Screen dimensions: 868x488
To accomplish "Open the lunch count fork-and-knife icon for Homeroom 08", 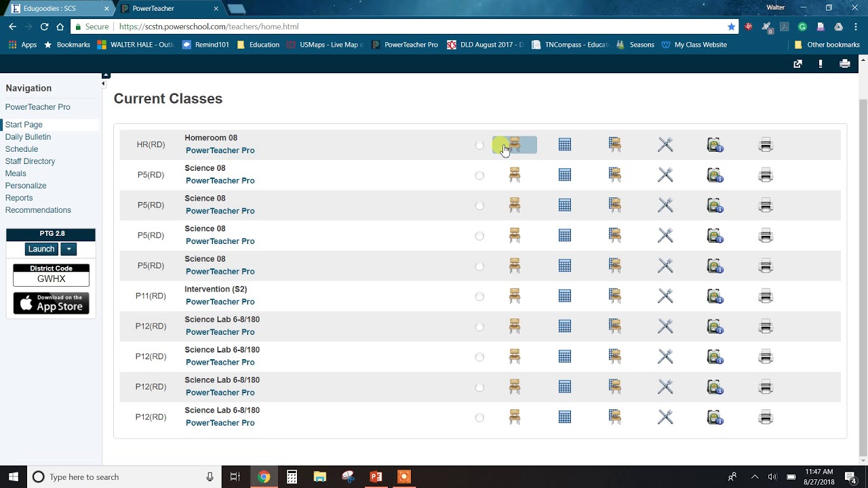I will 665,144.
